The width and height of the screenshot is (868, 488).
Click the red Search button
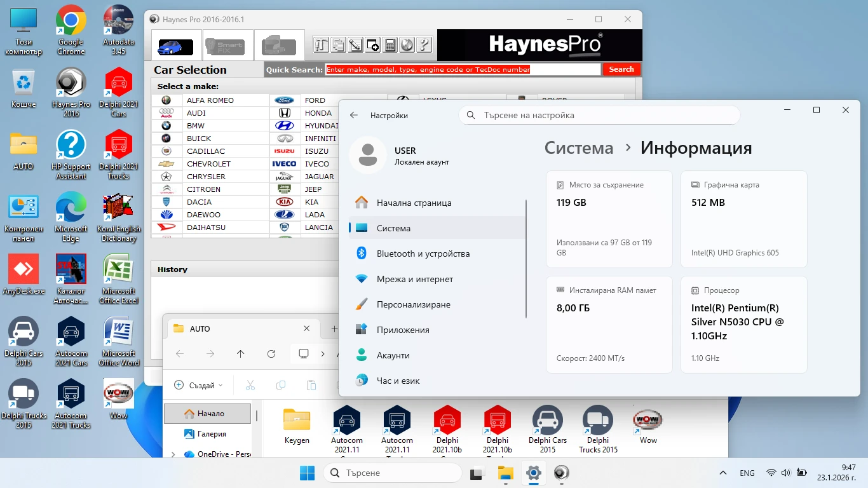621,69
